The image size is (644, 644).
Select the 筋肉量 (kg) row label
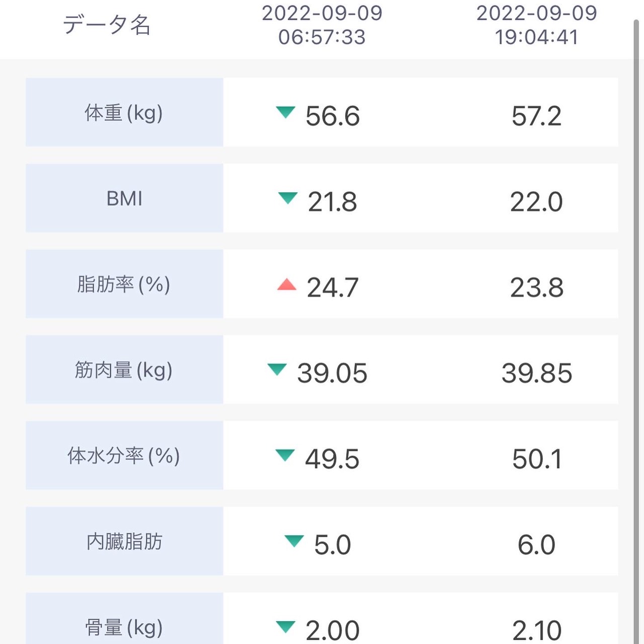click(x=124, y=369)
